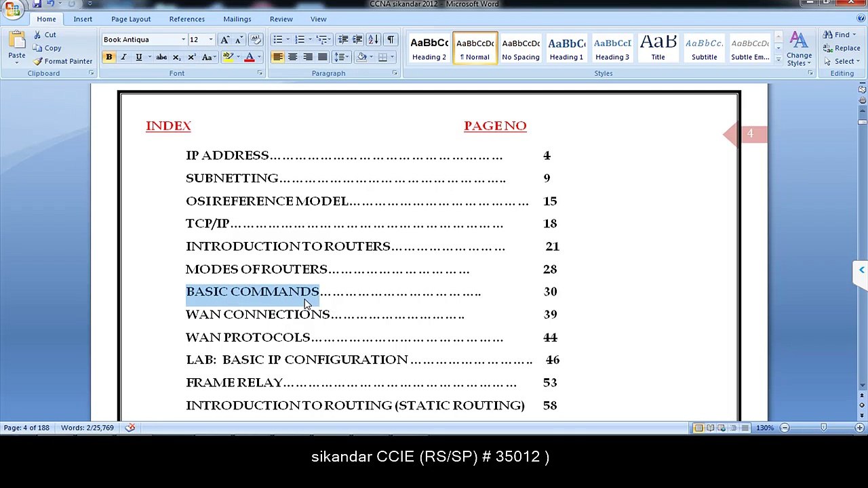Open the font name dropdown
Screen dimensions: 868x488
(x=183, y=39)
